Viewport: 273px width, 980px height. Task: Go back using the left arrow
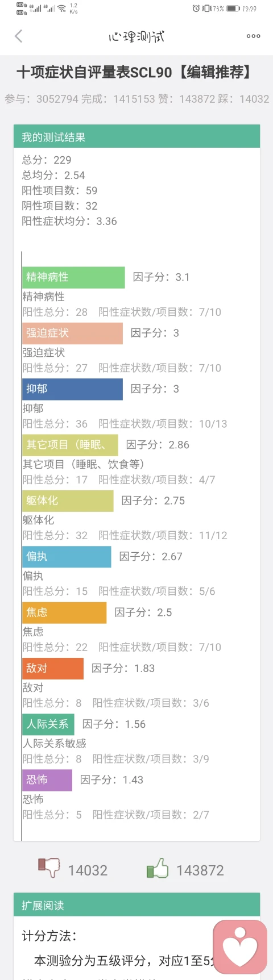coord(18,36)
